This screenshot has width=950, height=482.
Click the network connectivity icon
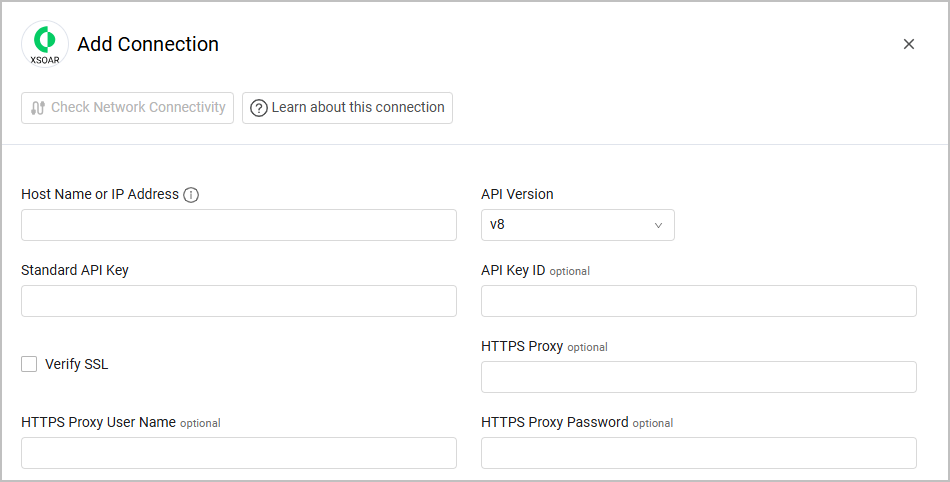[x=38, y=108]
